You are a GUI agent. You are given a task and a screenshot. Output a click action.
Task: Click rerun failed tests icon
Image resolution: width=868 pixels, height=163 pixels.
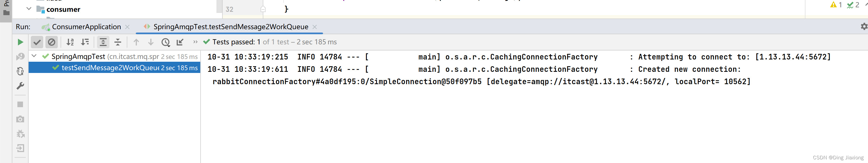point(20,57)
